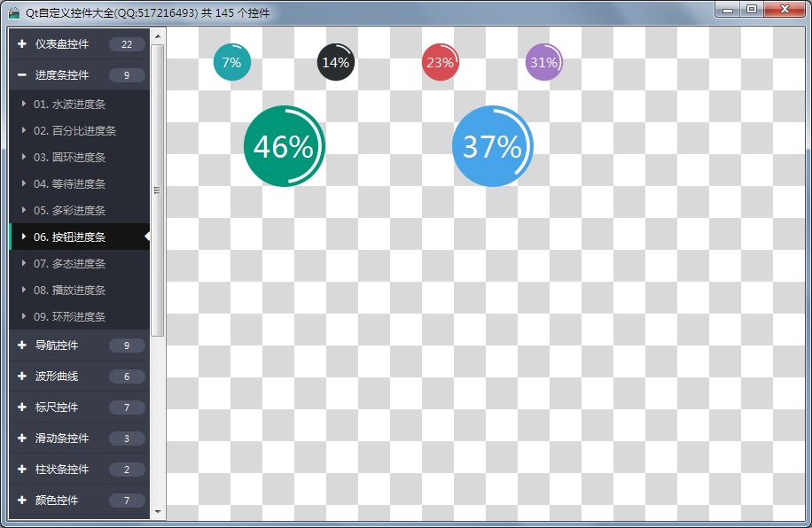Select 06. 按钮进度条 item
The height and width of the screenshot is (528, 812).
tap(79, 237)
